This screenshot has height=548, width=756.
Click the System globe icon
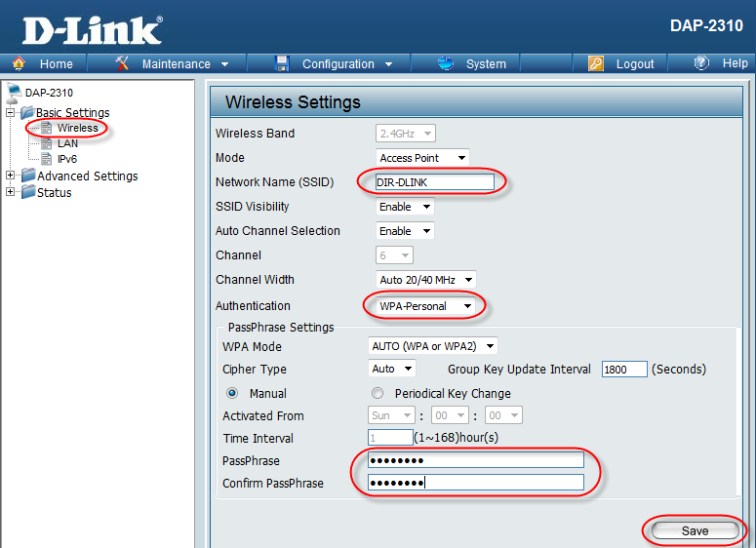click(446, 63)
